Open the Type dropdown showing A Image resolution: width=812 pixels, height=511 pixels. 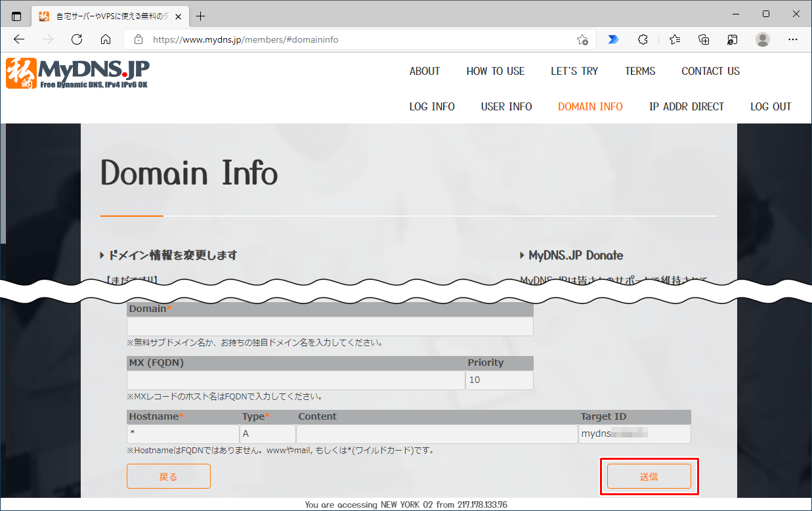click(x=267, y=433)
